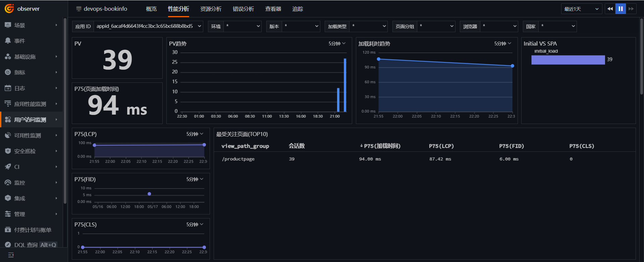Change the 加载耗时趋势 5分钟 interval
Image resolution: width=644 pixels, height=262 pixels.
pos(503,44)
